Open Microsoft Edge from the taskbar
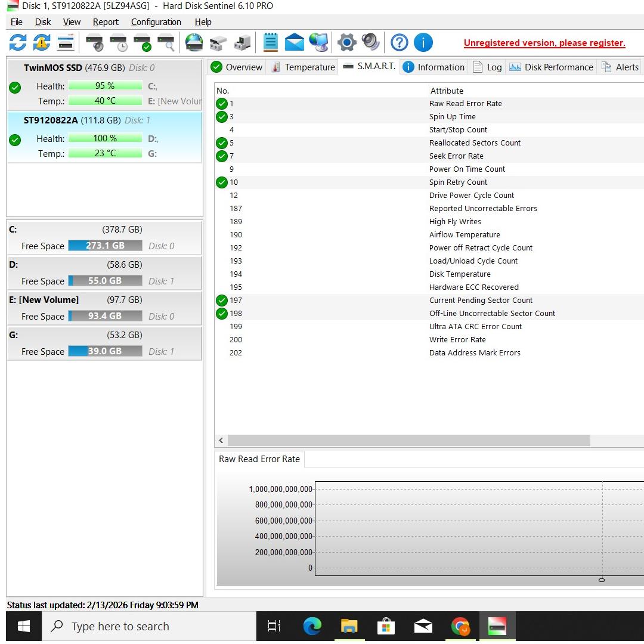 pos(312,626)
